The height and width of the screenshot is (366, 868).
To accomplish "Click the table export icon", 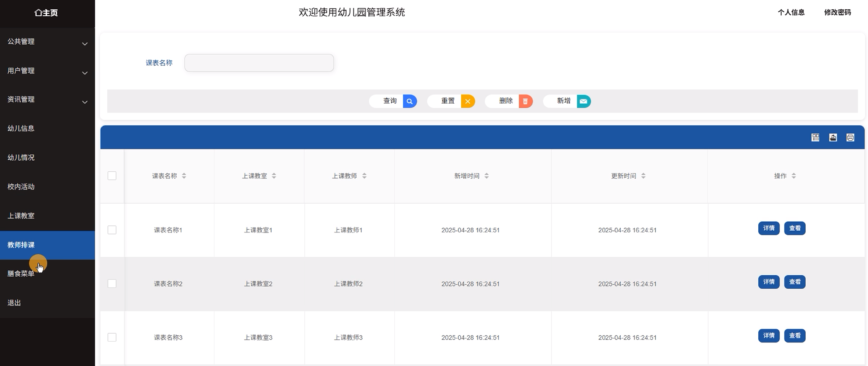I will pyautogui.click(x=833, y=137).
